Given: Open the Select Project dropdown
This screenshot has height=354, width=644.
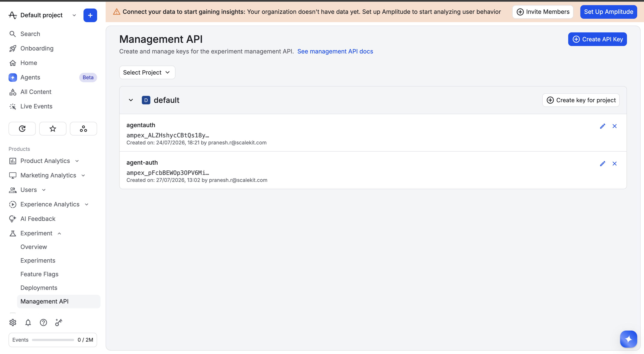Looking at the screenshot, I should click(x=147, y=72).
